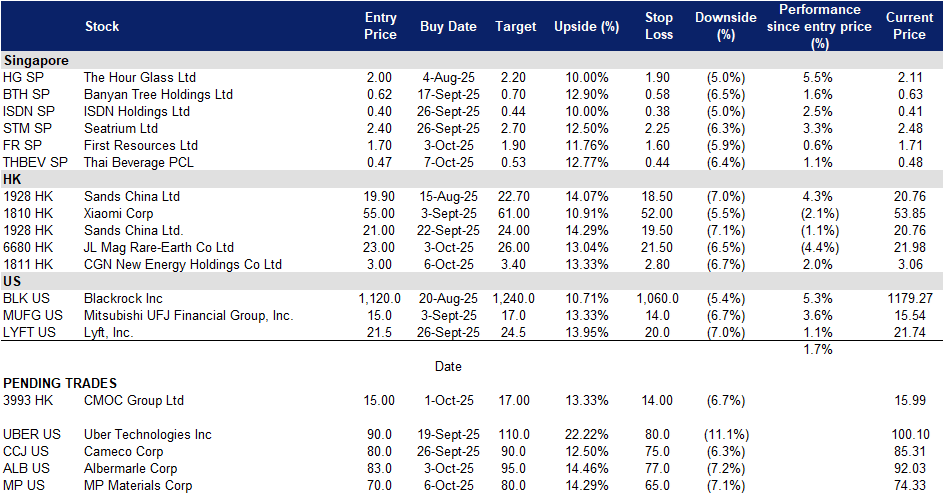This screenshot has width=943, height=494.
Task: Click Uber Technologies target 110.0
Action: [x=514, y=434]
